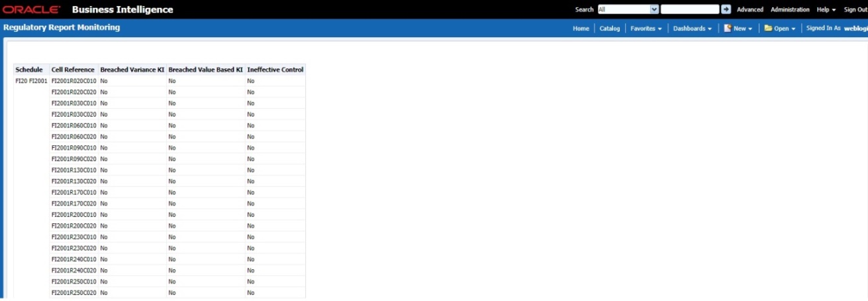Open the Catalog page

pyautogui.click(x=610, y=29)
